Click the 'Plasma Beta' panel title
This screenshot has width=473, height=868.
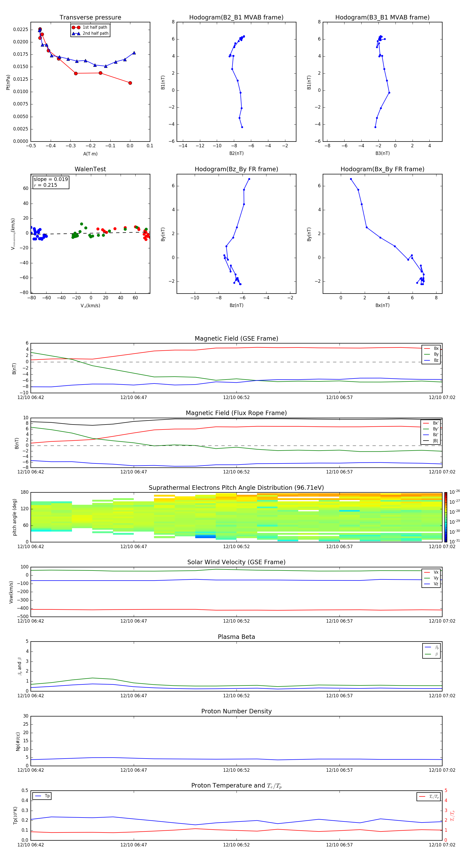coord(236,637)
